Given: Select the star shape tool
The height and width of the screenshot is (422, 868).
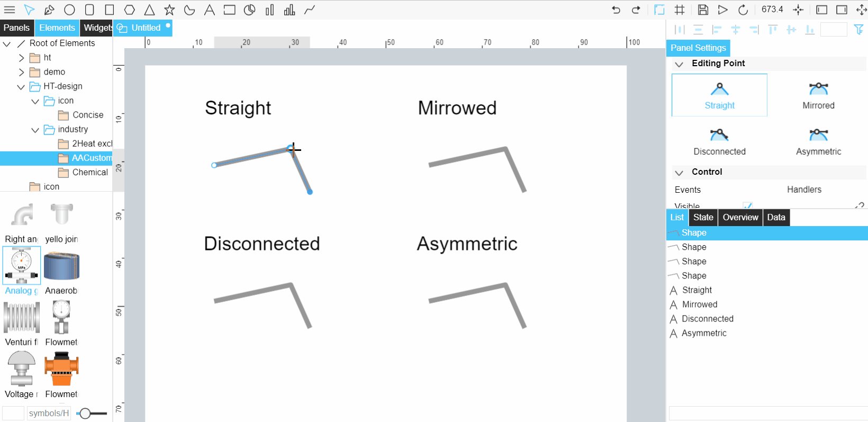Looking at the screenshot, I should click(x=169, y=10).
